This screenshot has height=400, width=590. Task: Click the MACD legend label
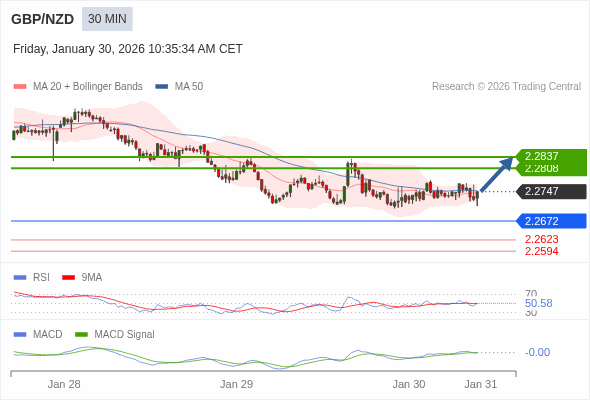pyautogui.click(x=48, y=334)
